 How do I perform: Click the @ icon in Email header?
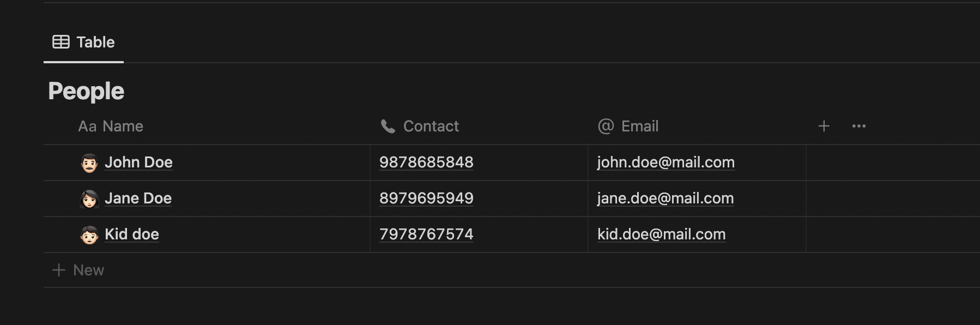click(x=606, y=127)
